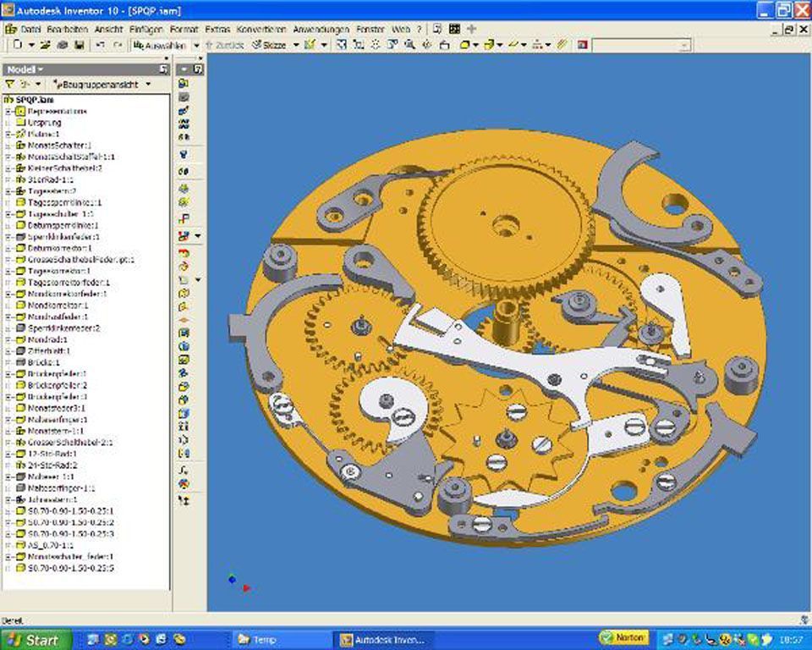Open the Extras menu
The height and width of the screenshot is (650, 812).
tap(217, 29)
